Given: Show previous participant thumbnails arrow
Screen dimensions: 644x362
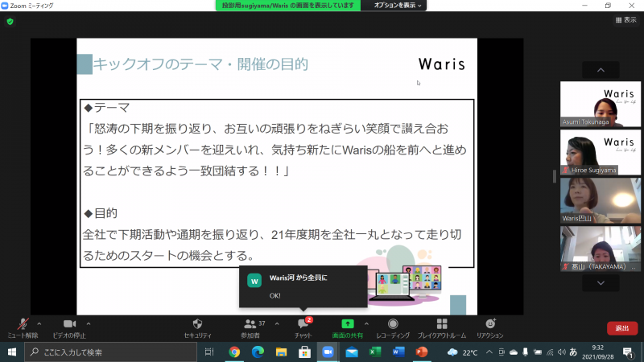Looking at the screenshot, I should click(x=601, y=70).
